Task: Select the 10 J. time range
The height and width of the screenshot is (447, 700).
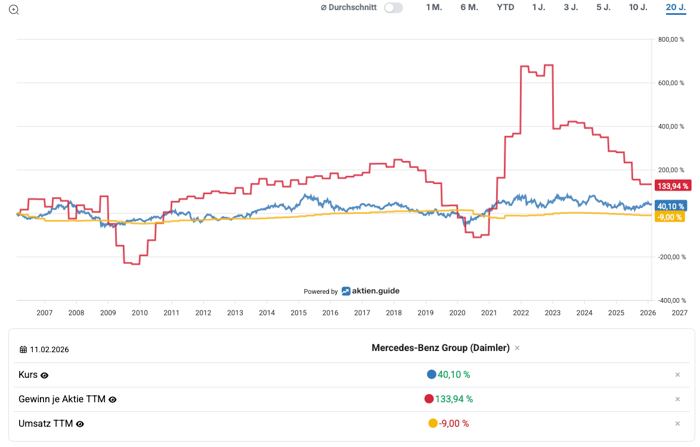Action: click(638, 8)
